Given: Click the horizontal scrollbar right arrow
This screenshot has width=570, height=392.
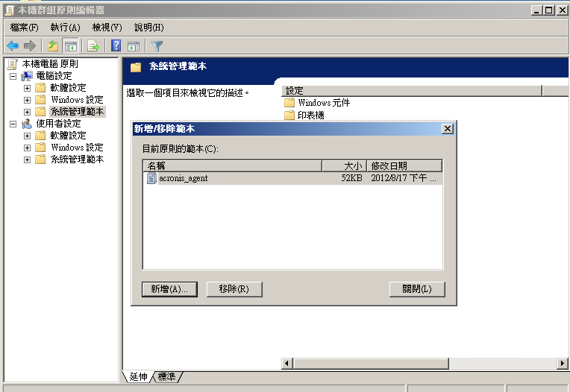Looking at the screenshot, I should click(x=563, y=364).
